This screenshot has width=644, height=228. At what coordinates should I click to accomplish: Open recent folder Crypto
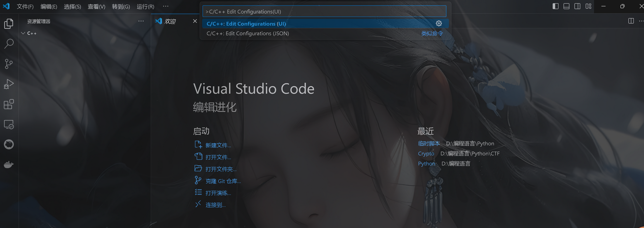point(426,153)
